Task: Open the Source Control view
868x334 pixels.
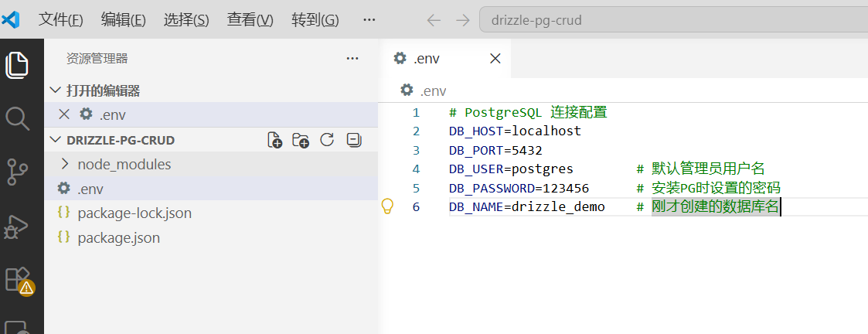Action: [x=17, y=172]
